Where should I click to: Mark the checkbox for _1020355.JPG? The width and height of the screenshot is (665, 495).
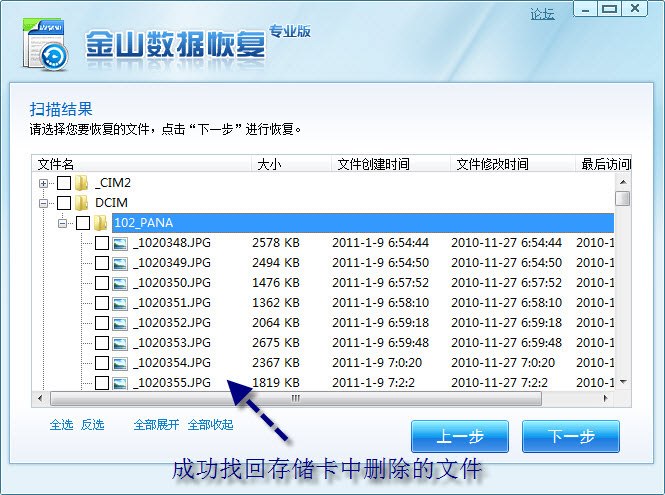[x=102, y=383]
